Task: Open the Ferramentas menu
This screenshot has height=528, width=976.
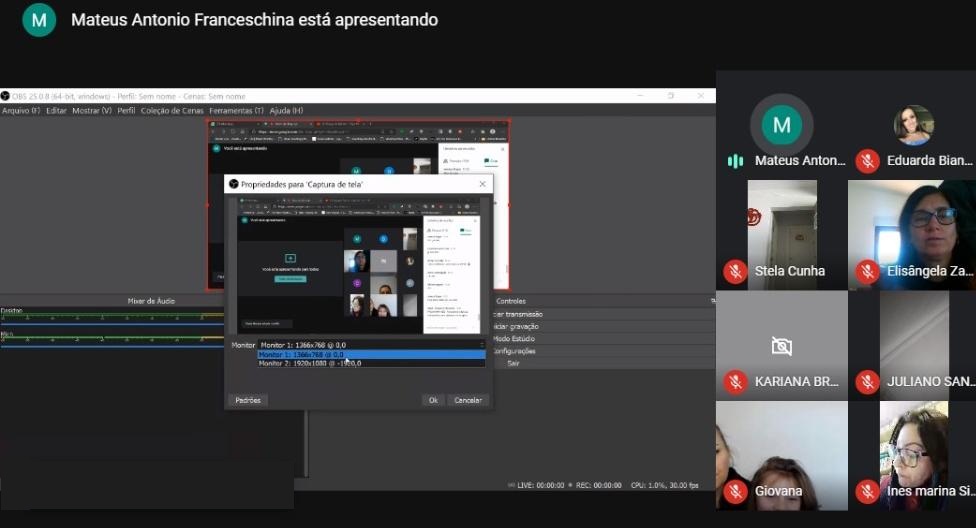Action: [236, 110]
